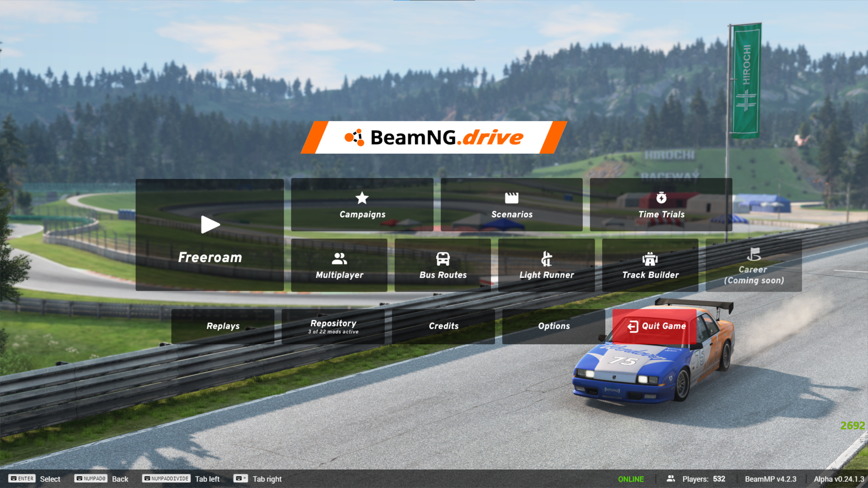The width and height of the screenshot is (868, 488).
Task: Click the Time Trials stopwatch icon
Action: pyautogui.click(x=661, y=198)
